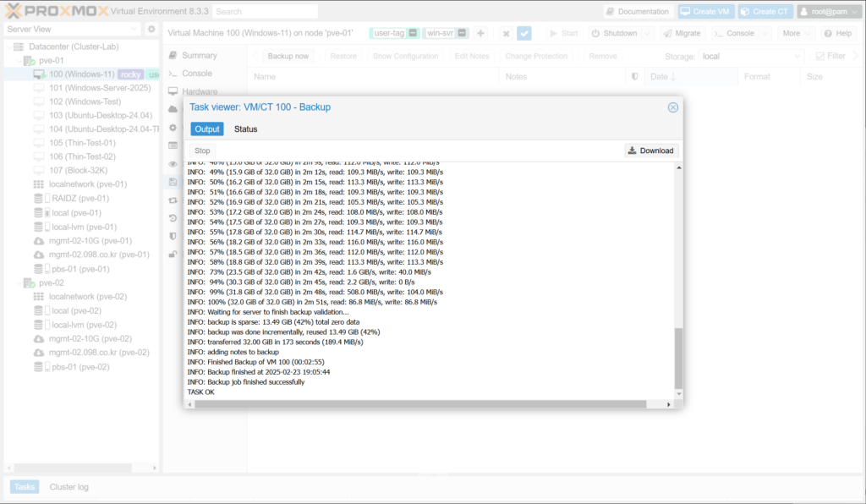Screen dimensions: 866x504
Task: Click the Stop button in Task viewer
Action: (x=202, y=151)
